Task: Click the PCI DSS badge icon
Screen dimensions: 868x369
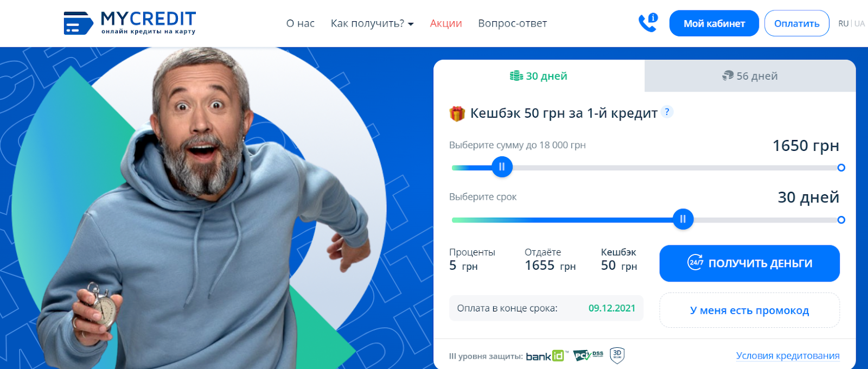Action: [x=588, y=355]
